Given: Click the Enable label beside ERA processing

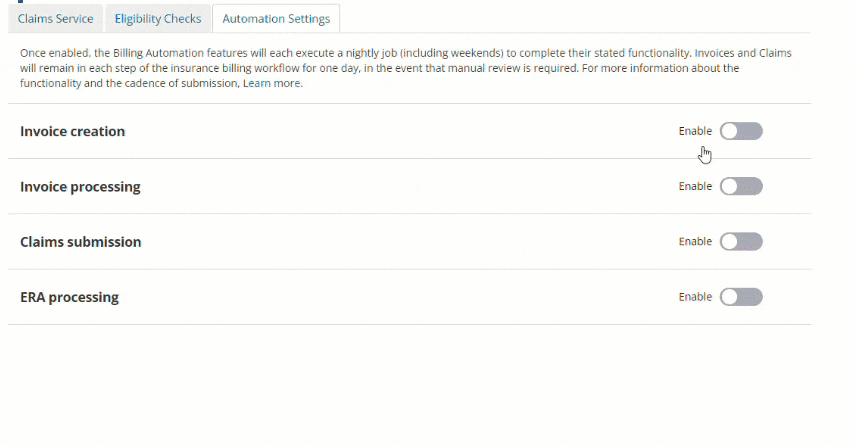Looking at the screenshot, I should point(695,297).
